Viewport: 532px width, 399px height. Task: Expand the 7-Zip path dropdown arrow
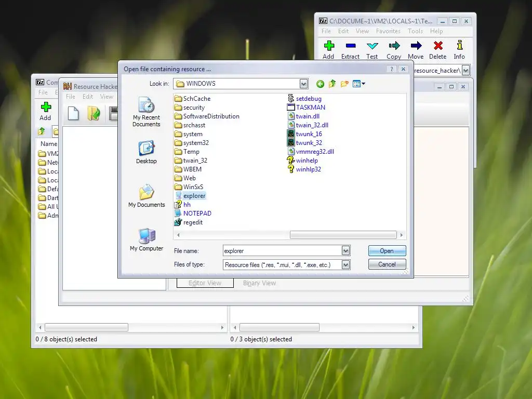point(465,71)
